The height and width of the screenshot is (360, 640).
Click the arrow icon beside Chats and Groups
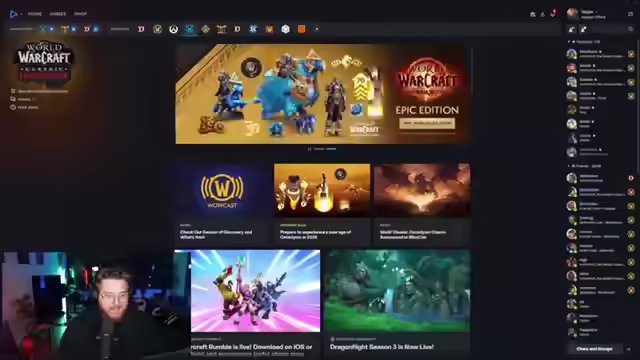click(x=629, y=349)
